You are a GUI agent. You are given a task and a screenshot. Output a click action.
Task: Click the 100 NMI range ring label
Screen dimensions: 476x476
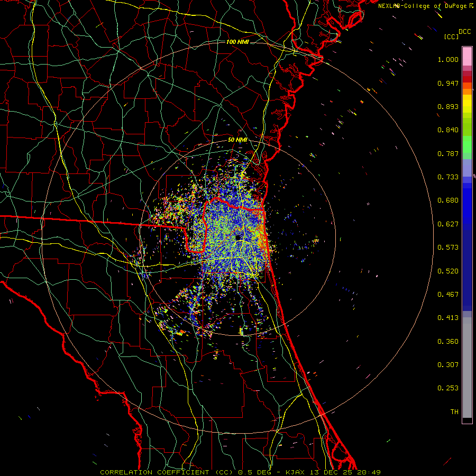tap(237, 42)
